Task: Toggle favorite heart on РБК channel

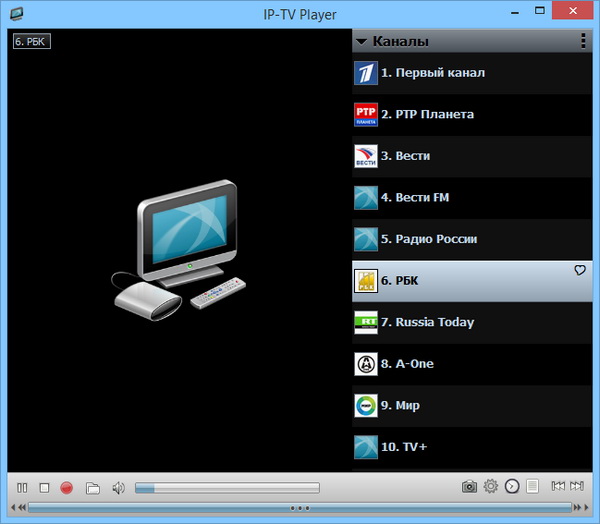Action: point(579,271)
